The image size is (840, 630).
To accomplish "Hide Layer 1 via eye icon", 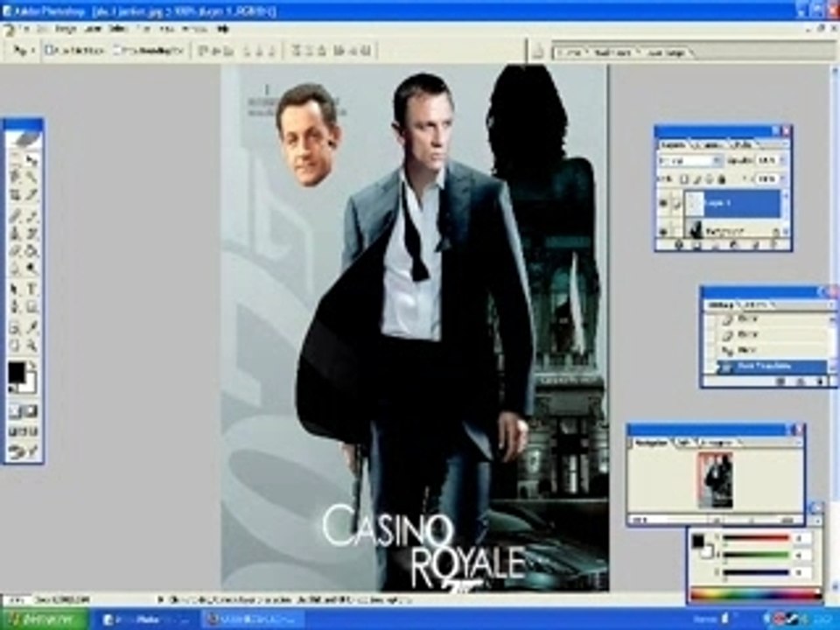I will coord(664,203).
